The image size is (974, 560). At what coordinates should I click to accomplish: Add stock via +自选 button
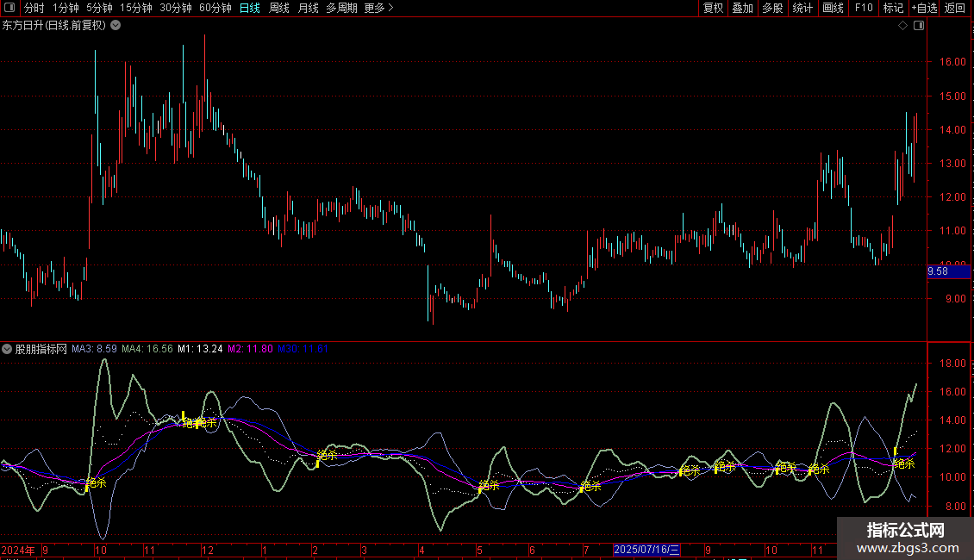tap(924, 8)
